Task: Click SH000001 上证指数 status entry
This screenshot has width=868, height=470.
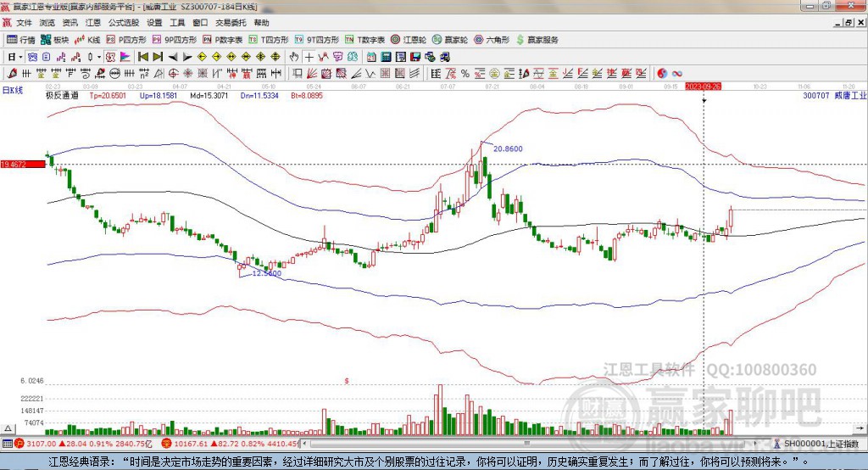Action: point(816,444)
